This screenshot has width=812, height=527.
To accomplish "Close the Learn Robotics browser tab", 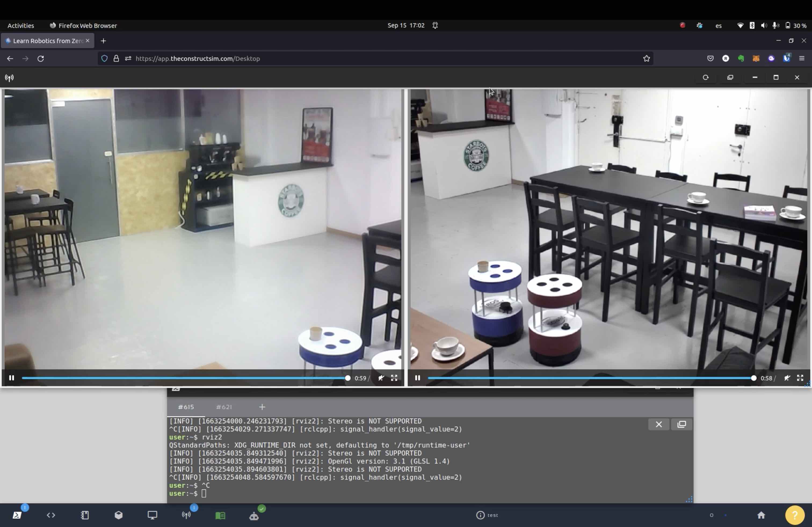I will (x=87, y=41).
